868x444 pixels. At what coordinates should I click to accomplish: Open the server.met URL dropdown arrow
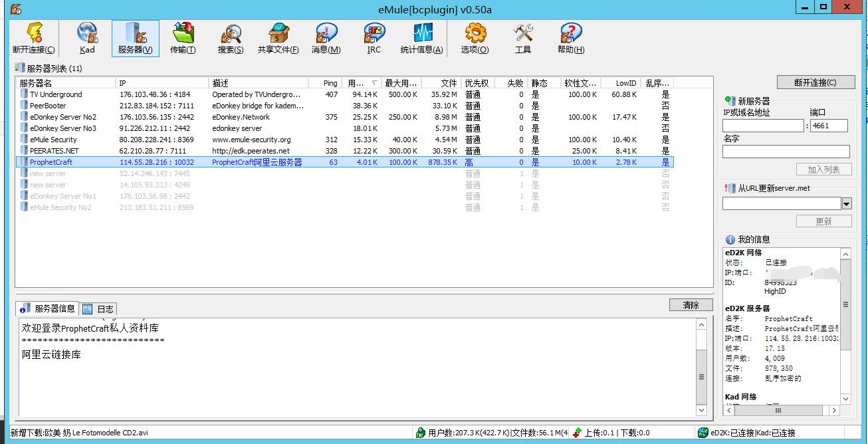pos(846,204)
